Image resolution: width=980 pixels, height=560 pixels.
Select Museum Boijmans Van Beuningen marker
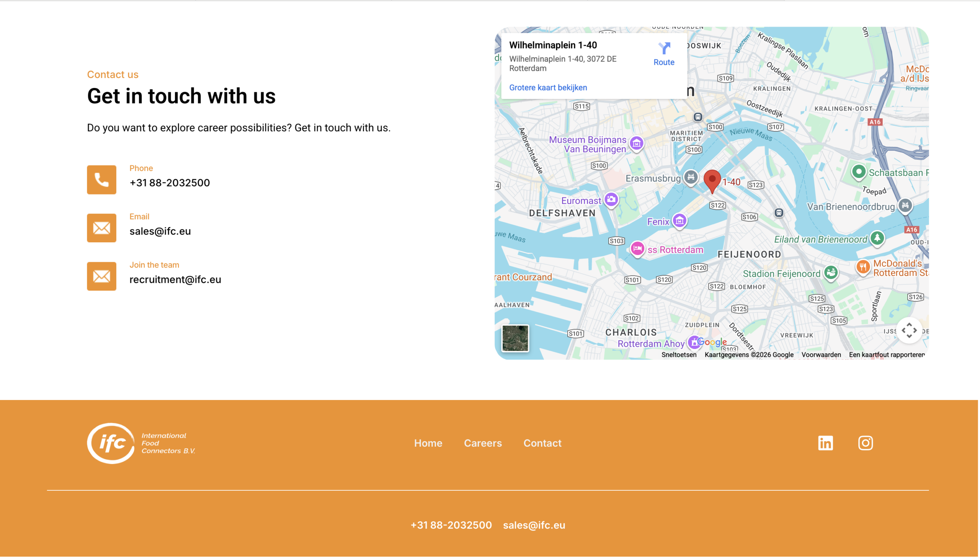click(x=636, y=144)
